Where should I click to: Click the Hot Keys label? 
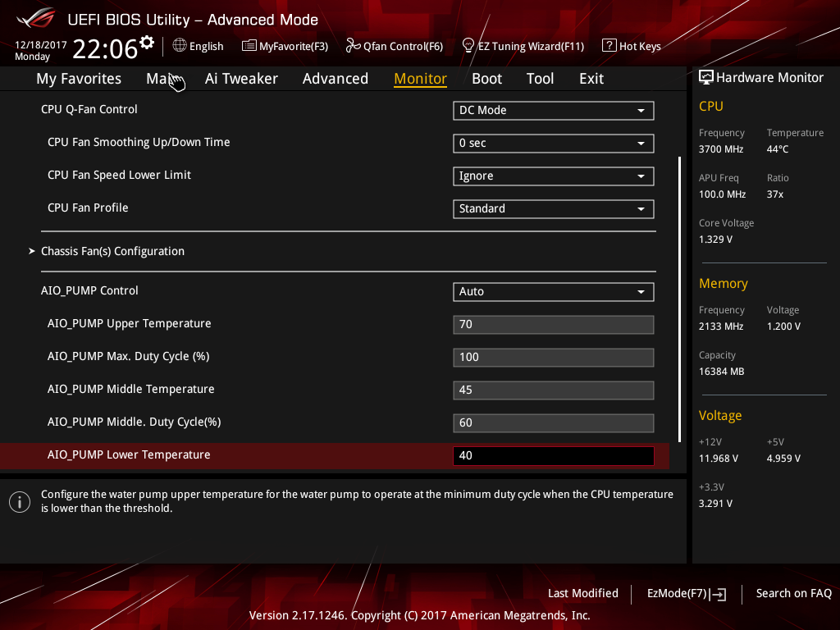click(x=640, y=47)
